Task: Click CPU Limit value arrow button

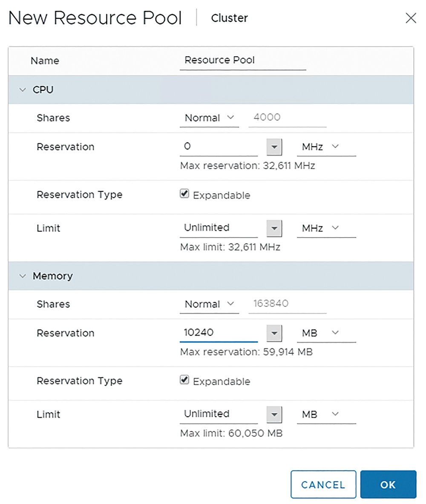Action: tap(274, 228)
